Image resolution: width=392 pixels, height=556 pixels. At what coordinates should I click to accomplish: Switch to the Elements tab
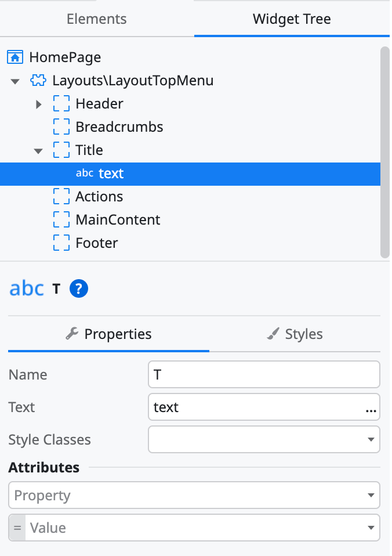(x=97, y=19)
